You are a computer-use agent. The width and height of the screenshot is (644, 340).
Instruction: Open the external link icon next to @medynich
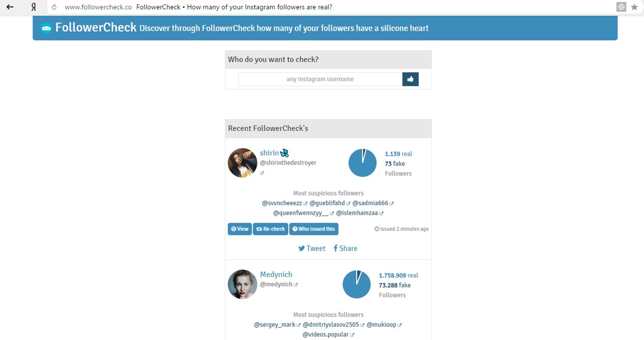pyautogui.click(x=296, y=285)
